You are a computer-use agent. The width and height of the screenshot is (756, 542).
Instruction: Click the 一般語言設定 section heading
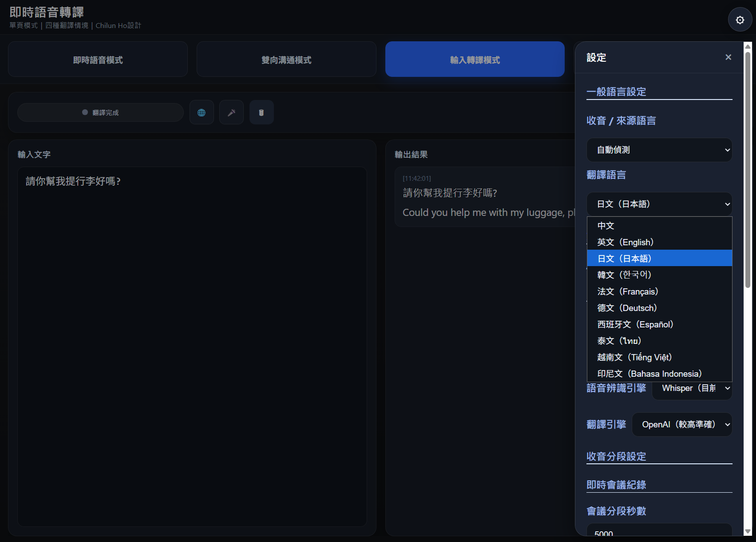(x=616, y=92)
